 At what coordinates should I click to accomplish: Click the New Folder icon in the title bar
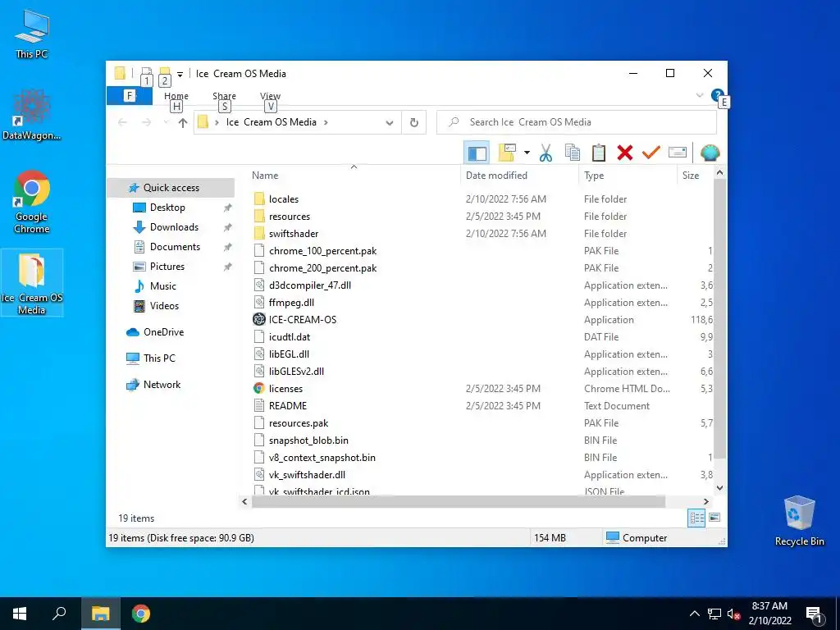point(165,73)
